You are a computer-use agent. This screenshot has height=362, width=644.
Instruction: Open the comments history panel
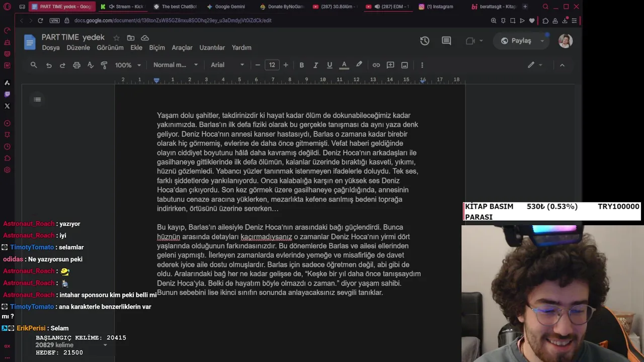tap(446, 41)
